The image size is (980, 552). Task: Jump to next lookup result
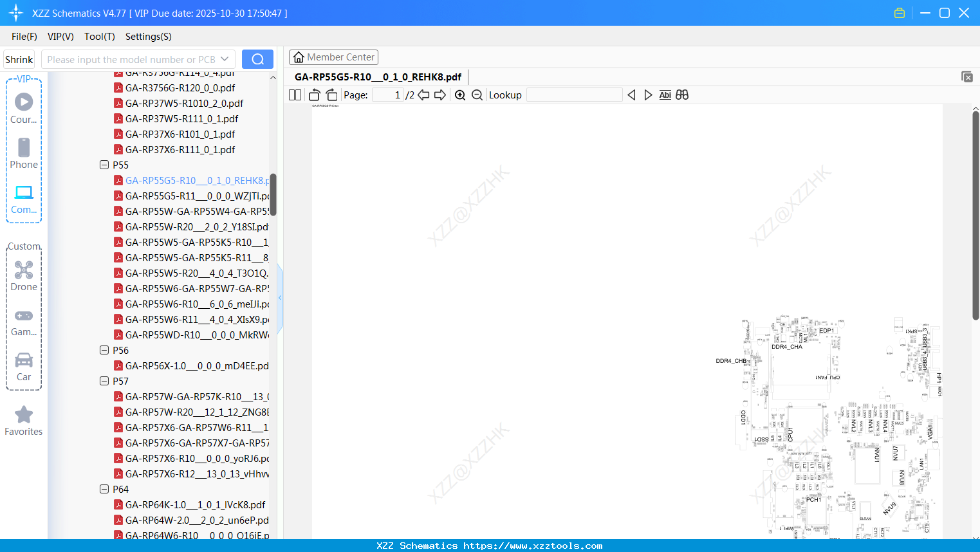coord(648,95)
